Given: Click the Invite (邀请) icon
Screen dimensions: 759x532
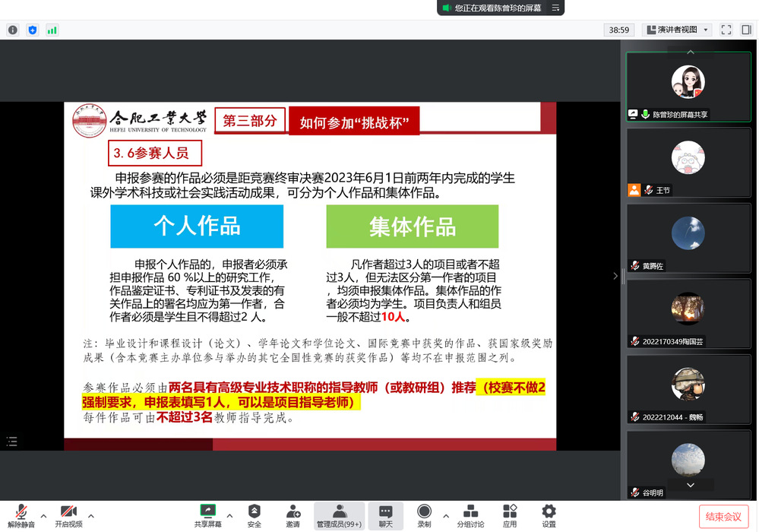Looking at the screenshot, I should click(293, 515).
